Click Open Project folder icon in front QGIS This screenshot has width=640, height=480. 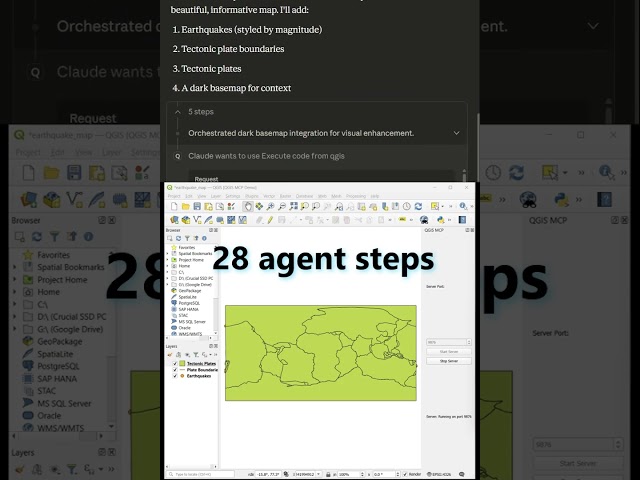click(x=186, y=207)
